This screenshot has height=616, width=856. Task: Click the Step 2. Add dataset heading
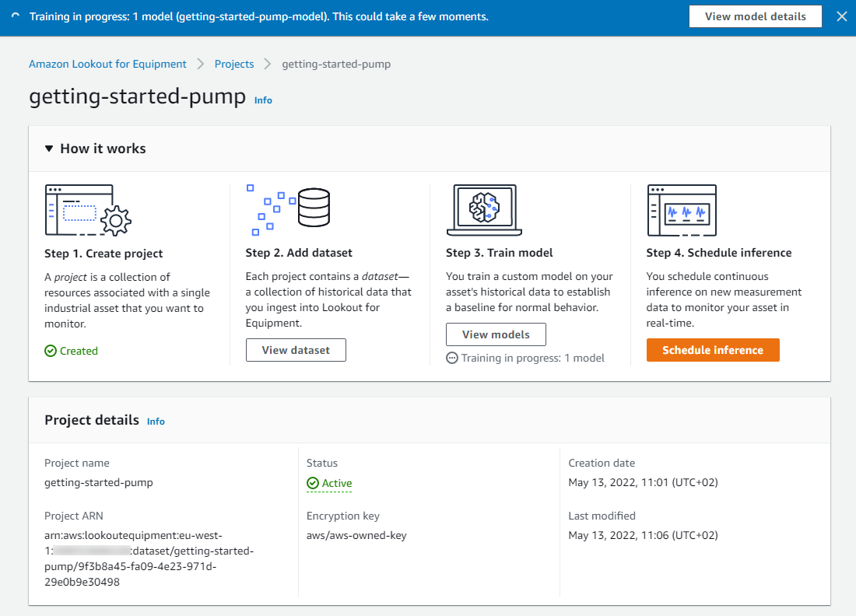299,253
